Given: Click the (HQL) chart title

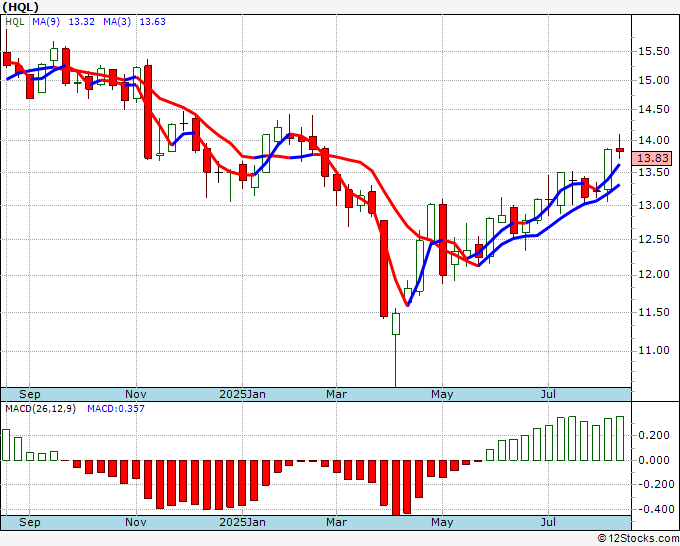Looking at the screenshot, I should coord(21,7).
